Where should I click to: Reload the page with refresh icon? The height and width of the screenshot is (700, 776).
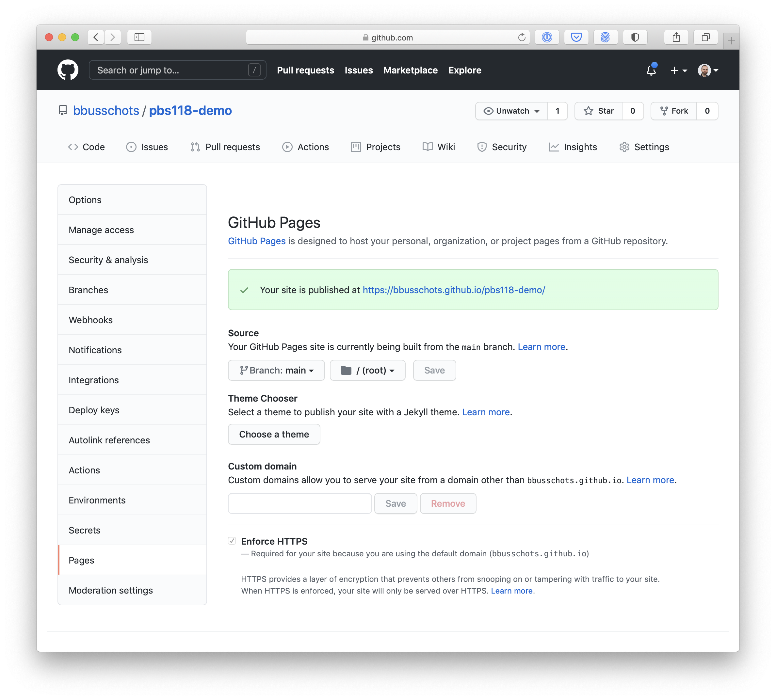point(521,37)
